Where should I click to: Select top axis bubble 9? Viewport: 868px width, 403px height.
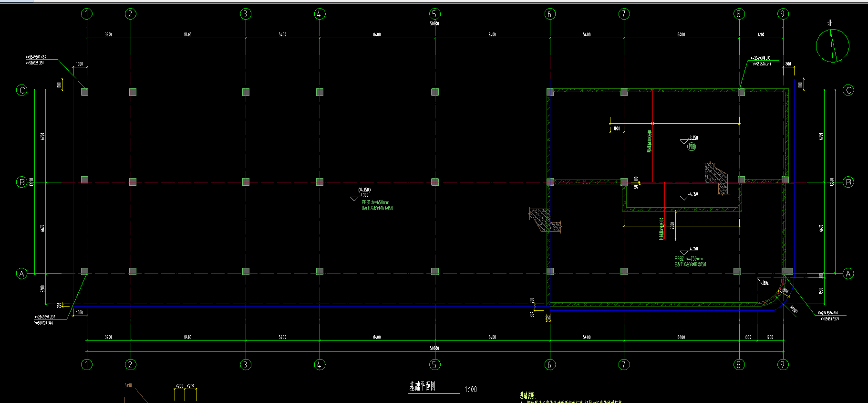coord(783,14)
